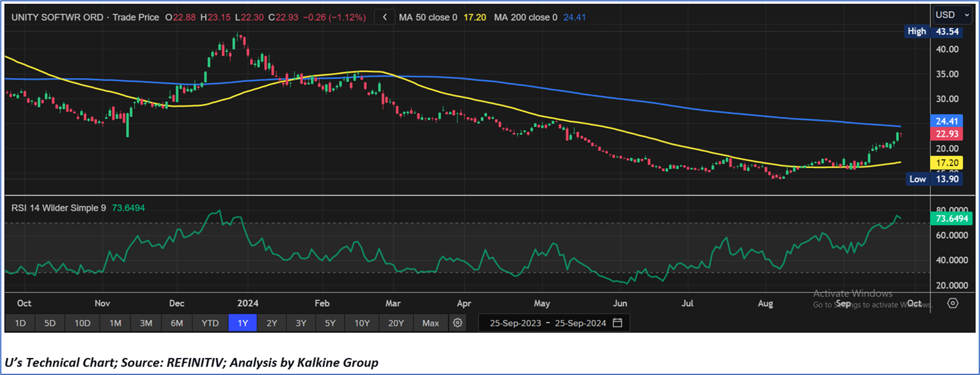Open the USD currency dropdown
Viewport: 980px width, 375px height.
point(952,15)
